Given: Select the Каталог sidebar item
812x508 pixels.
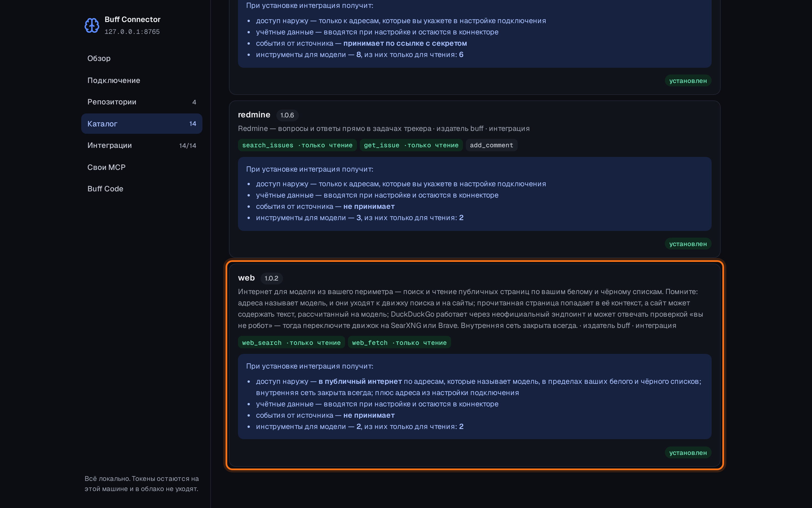Looking at the screenshot, I should [x=142, y=124].
